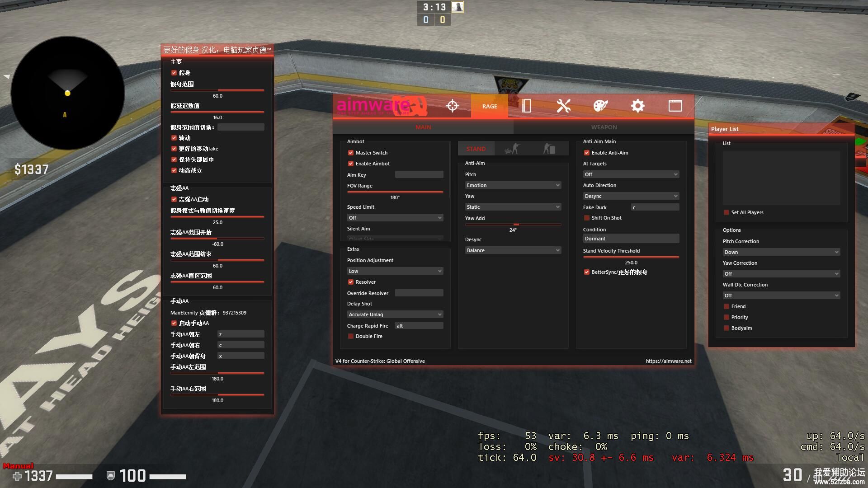
Task: Click the Charge Rapid Fire key field
Action: click(x=419, y=325)
